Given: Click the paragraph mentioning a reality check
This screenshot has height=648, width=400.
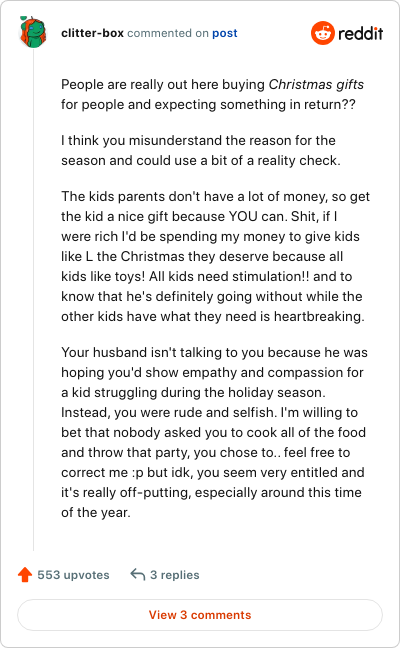Looking at the screenshot, I should pyautogui.click(x=201, y=150).
